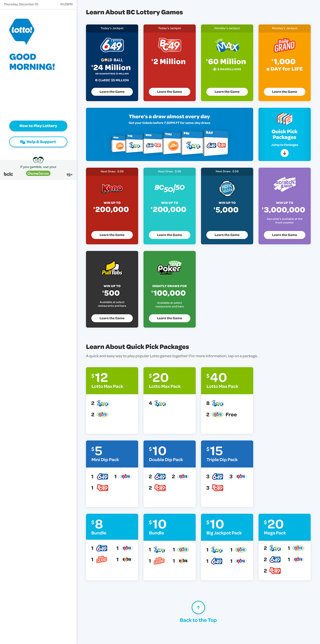Click the Back to the Top link text

198,620
